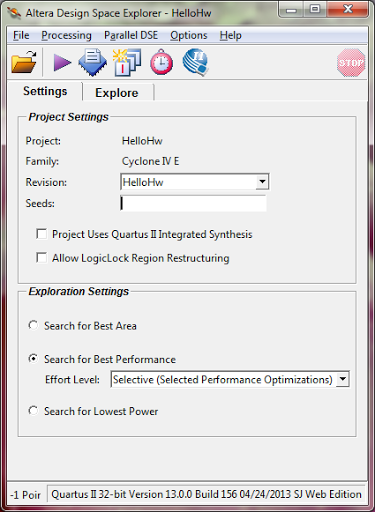Image resolution: width=375 pixels, height=512 pixels.
Task: Expand the Effort Level dropdown
Action: (x=230, y=379)
